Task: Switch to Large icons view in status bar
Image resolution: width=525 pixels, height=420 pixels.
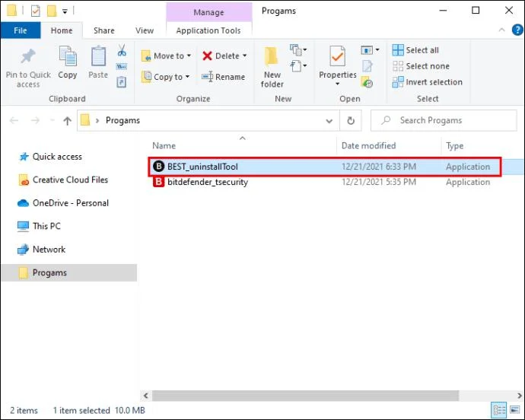Action: 515,410
